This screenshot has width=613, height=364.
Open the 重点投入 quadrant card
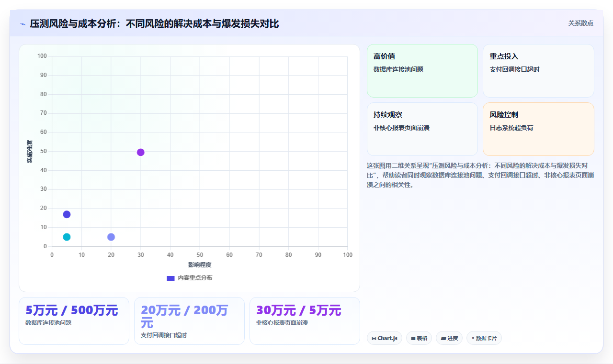point(538,71)
